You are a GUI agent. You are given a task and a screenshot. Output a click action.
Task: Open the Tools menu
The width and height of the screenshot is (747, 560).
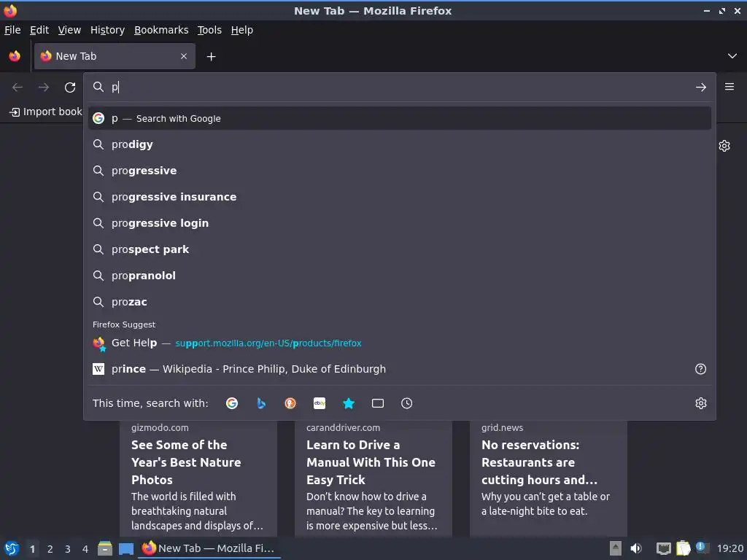tap(209, 30)
